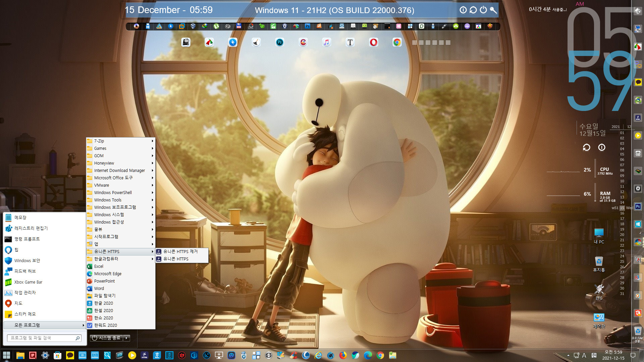The image size is (644, 362).
Task: Launch the white D logo icon in the top dock
Action: 422,26
